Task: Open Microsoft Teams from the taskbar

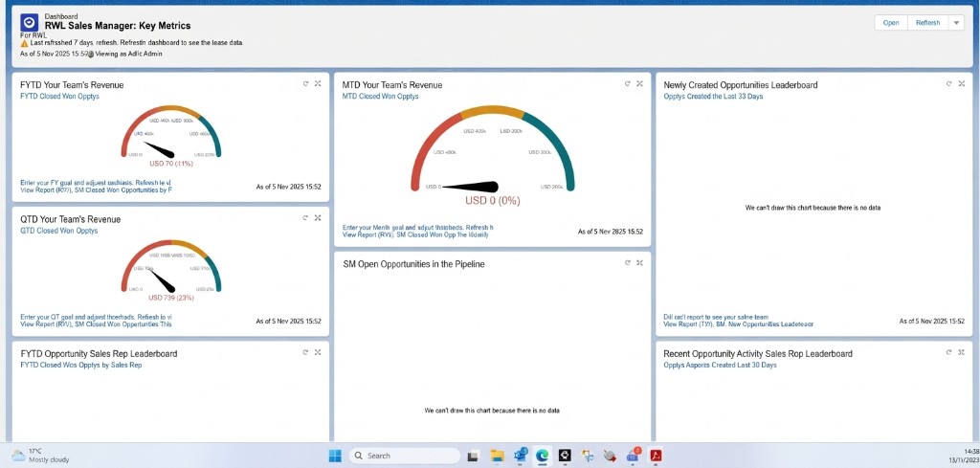Action: pos(634,455)
